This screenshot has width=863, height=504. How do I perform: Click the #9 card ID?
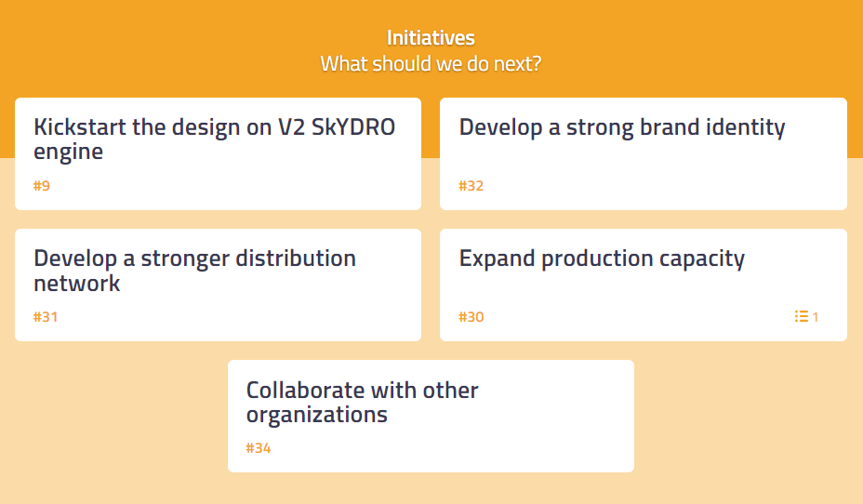pyautogui.click(x=42, y=185)
